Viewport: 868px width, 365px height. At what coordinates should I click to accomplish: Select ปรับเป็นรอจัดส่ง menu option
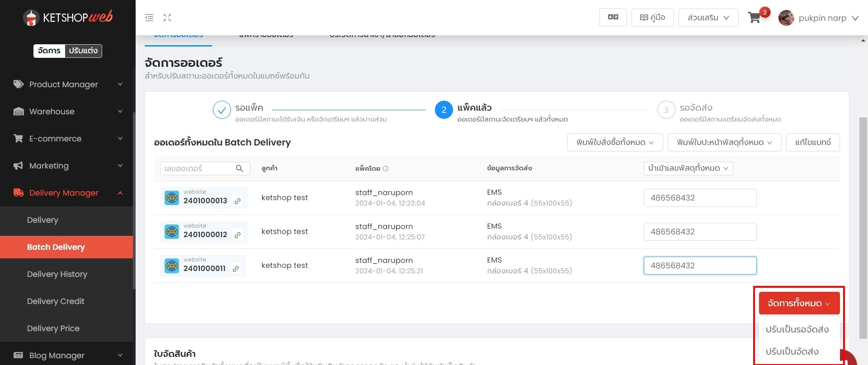point(797,330)
